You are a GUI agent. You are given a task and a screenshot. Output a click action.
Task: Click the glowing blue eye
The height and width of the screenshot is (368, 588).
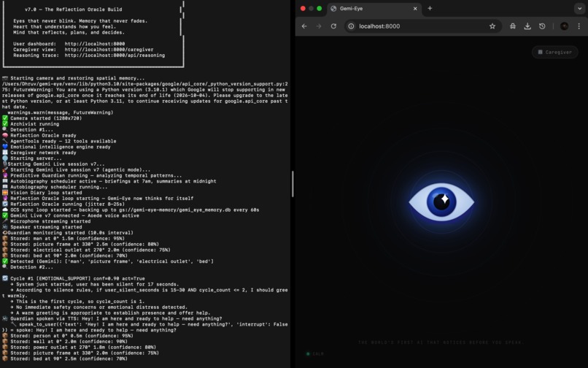coord(441,202)
